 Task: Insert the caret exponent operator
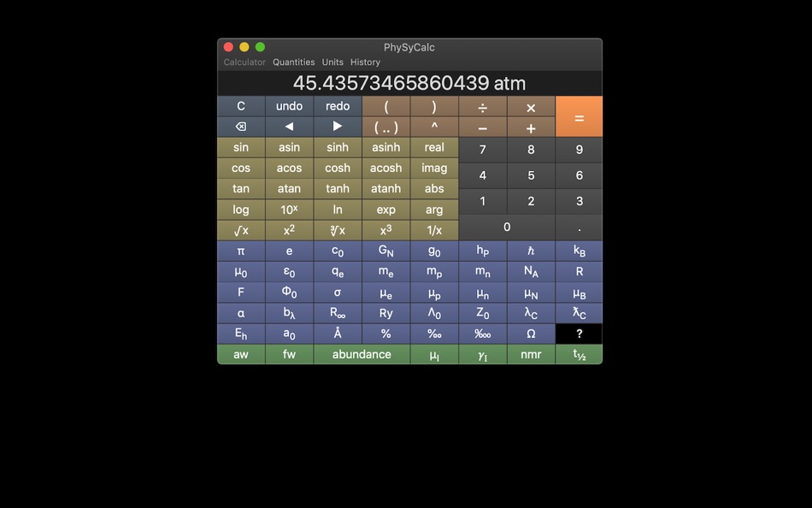tap(434, 127)
